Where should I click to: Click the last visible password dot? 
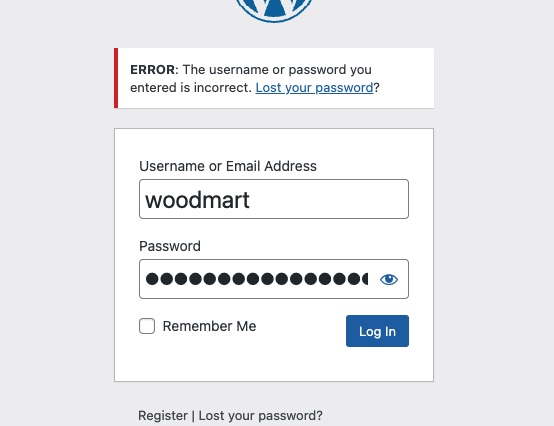[364, 279]
